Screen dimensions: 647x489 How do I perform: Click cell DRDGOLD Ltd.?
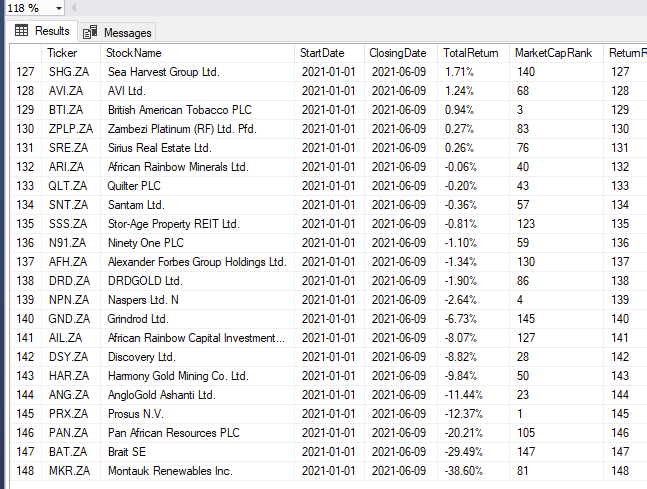(198, 281)
